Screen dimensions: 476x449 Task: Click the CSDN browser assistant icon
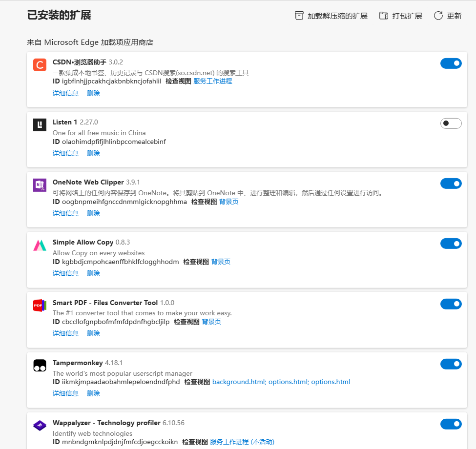pyautogui.click(x=40, y=65)
